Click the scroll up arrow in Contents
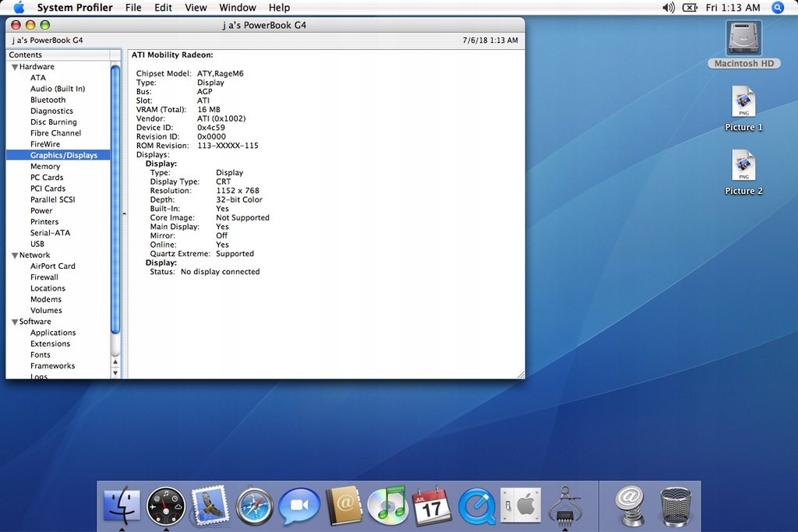798x532 pixels. tap(115, 362)
